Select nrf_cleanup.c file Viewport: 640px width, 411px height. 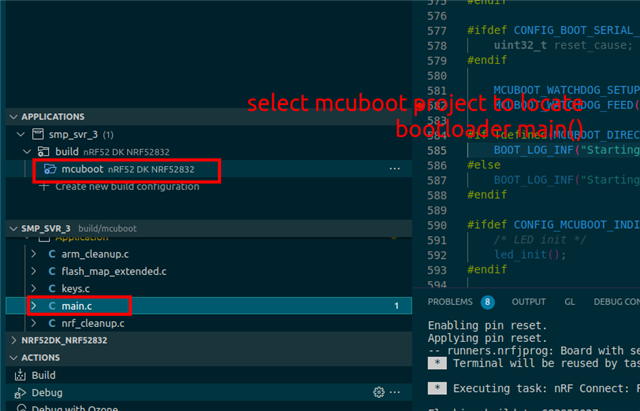(x=94, y=323)
